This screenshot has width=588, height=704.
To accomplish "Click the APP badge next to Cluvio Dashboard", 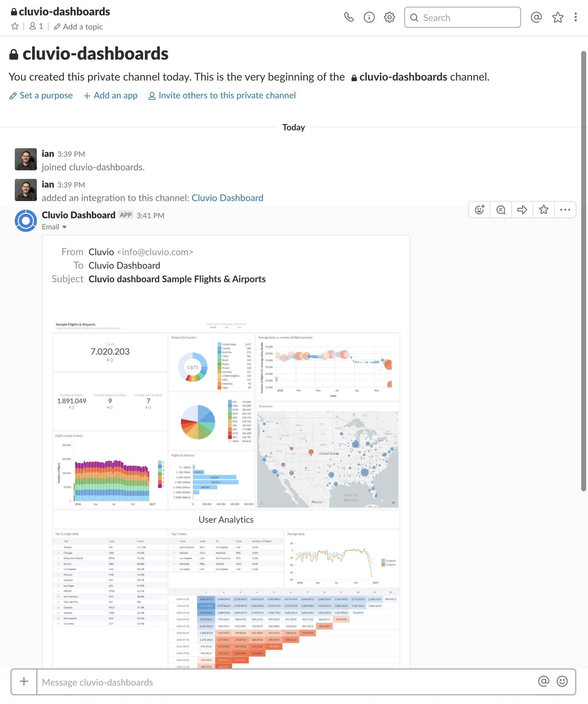I will (126, 215).
